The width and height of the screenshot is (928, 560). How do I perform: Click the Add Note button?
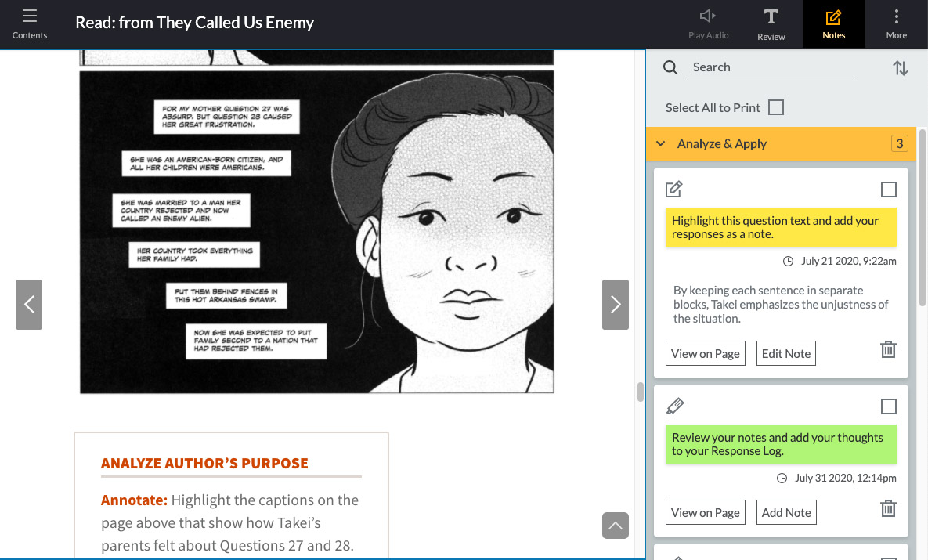pyautogui.click(x=786, y=513)
